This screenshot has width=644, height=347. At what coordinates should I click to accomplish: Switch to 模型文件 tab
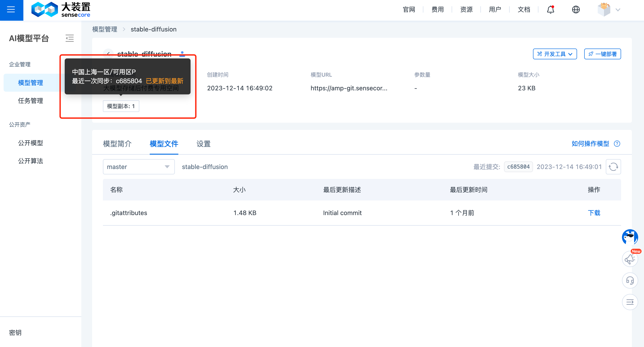(164, 144)
